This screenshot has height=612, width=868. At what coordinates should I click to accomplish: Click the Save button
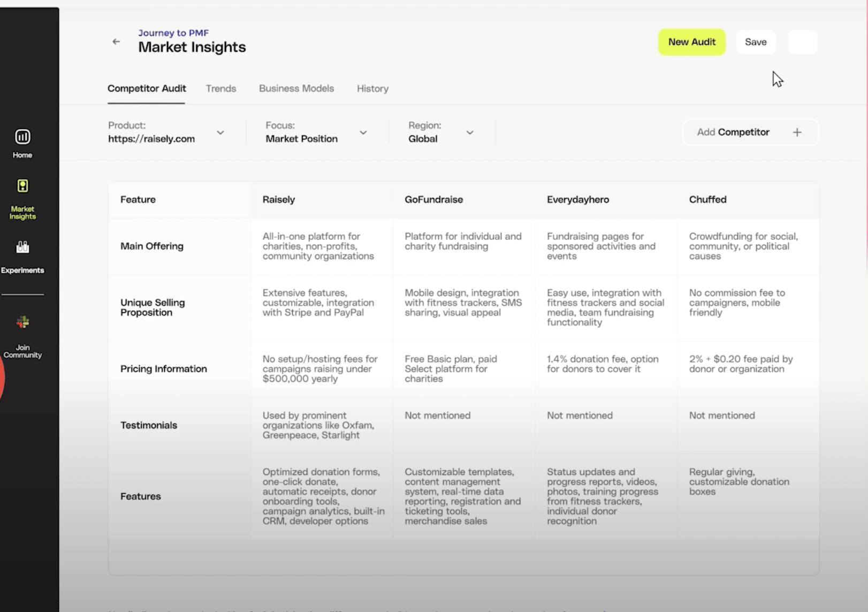click(756, 42)
